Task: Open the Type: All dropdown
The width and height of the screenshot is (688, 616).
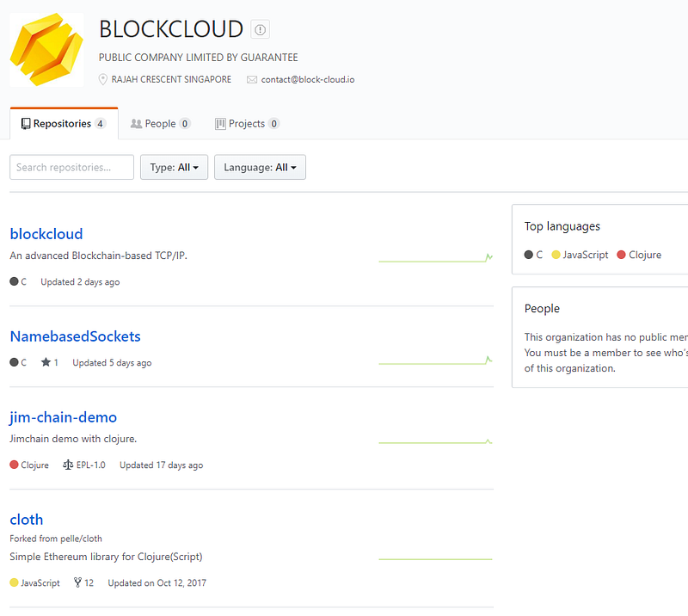Action: point(174,167)
